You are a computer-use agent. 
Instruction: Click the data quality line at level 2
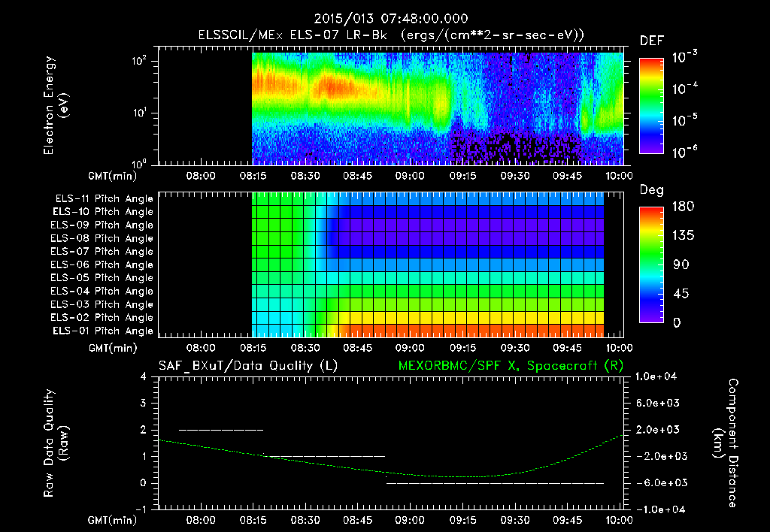[x=221, y=431]
